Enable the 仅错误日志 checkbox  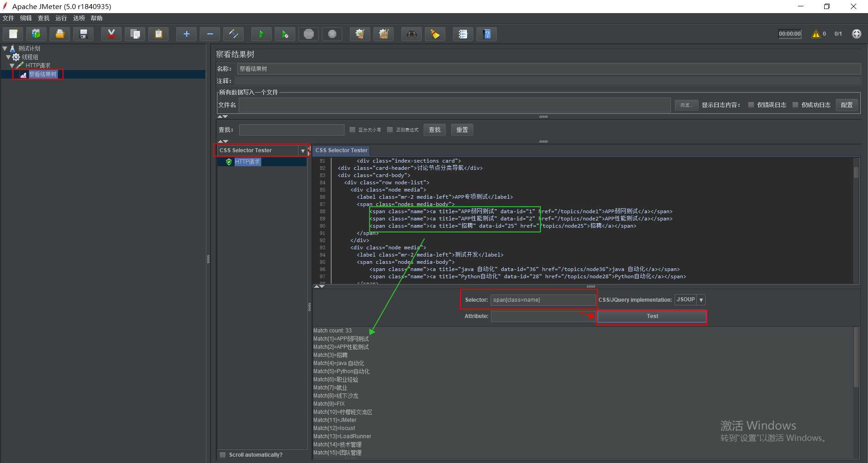point(751,105)
